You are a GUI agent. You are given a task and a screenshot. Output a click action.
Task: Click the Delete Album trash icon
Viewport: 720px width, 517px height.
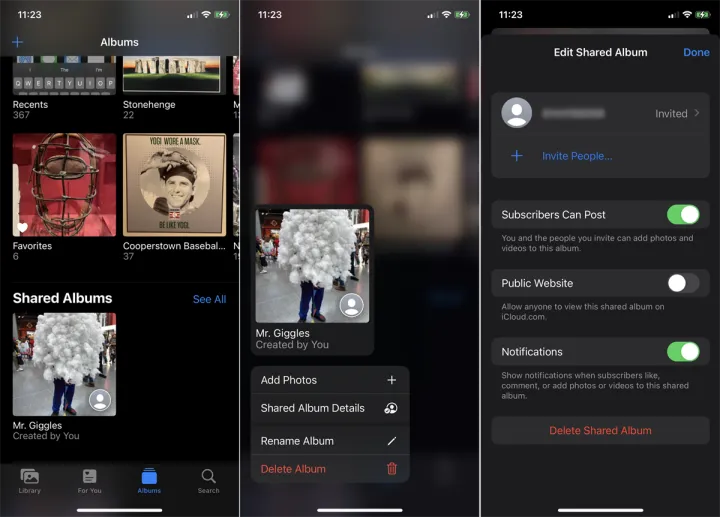[x=391, y=469]
